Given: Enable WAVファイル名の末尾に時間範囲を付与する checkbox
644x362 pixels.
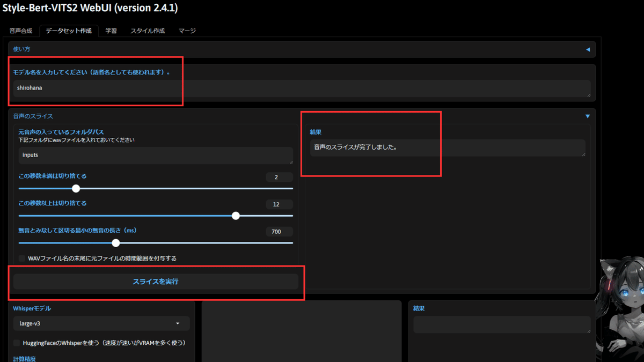Looking at the screenshot, I should pos(22,258).
